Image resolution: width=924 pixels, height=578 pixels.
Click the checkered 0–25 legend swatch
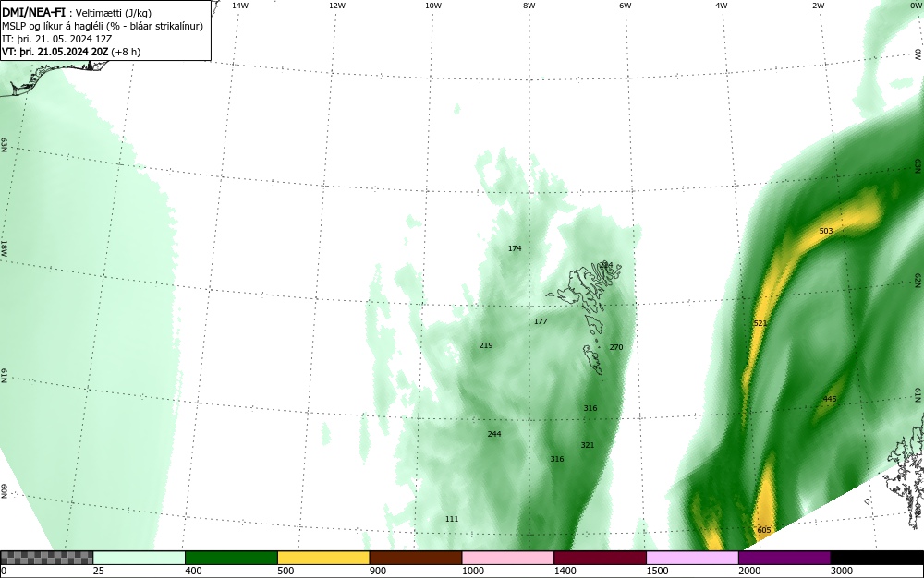(46, 558)
